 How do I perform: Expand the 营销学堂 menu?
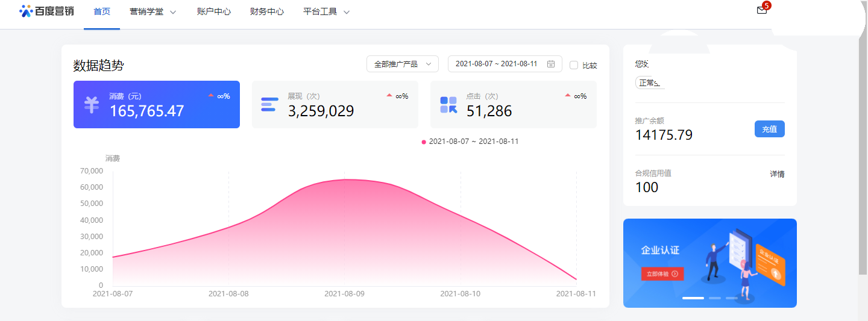click(x=153, y=11)
